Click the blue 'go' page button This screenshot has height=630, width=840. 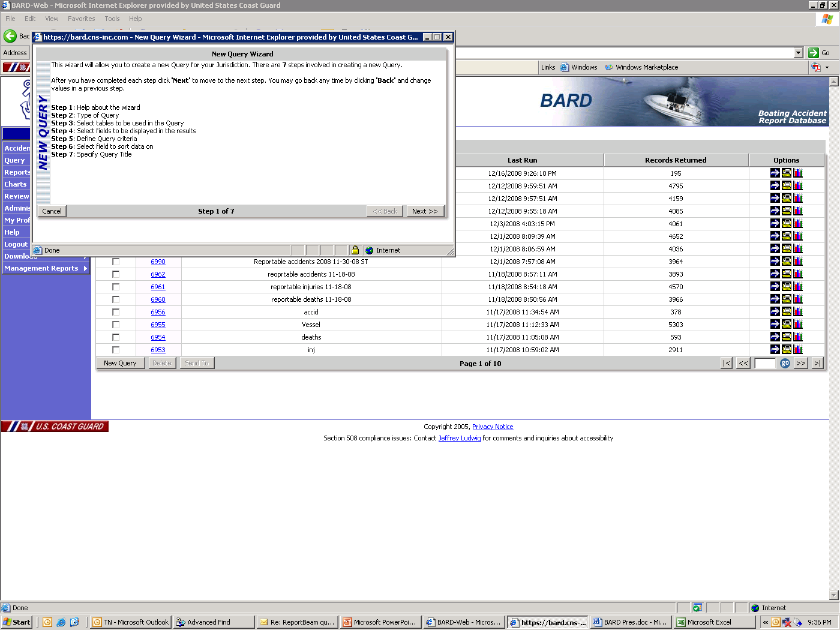click(785, 363)
